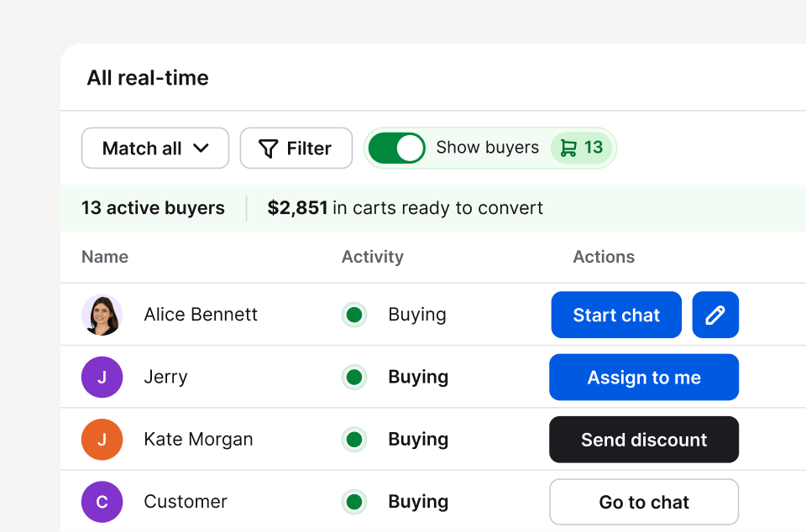This screenshot has height=532, width=806.
Task: Click the 13 active buyers count
Action: coord(153,207)
